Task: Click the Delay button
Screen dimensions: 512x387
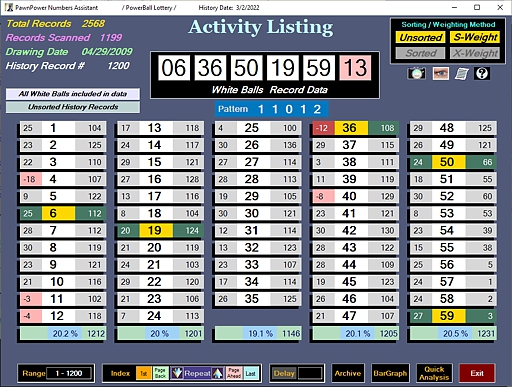Action: (284, 373)
